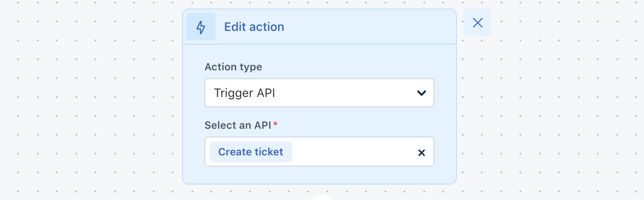
Task: Click blank panel area above Action type
Action: (x=319, y=53)
